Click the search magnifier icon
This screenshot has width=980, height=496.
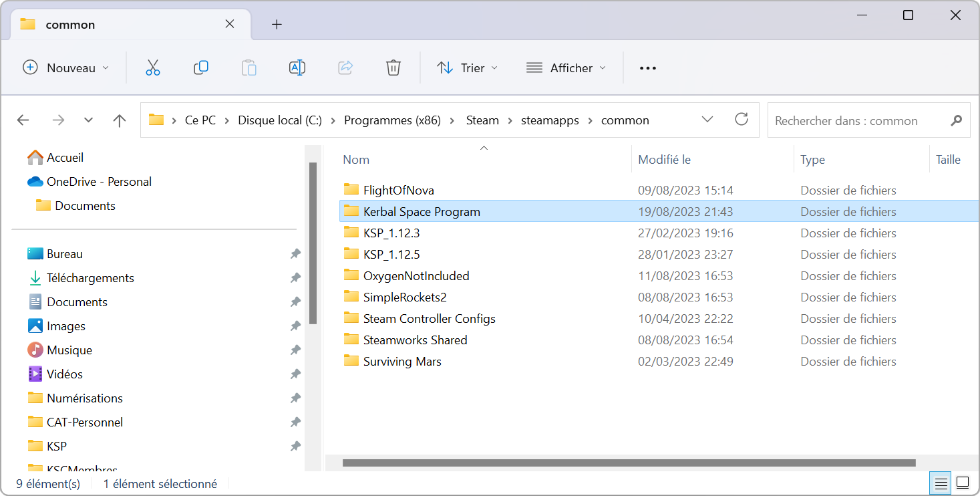pyautogui.click(x=957, y=120)
